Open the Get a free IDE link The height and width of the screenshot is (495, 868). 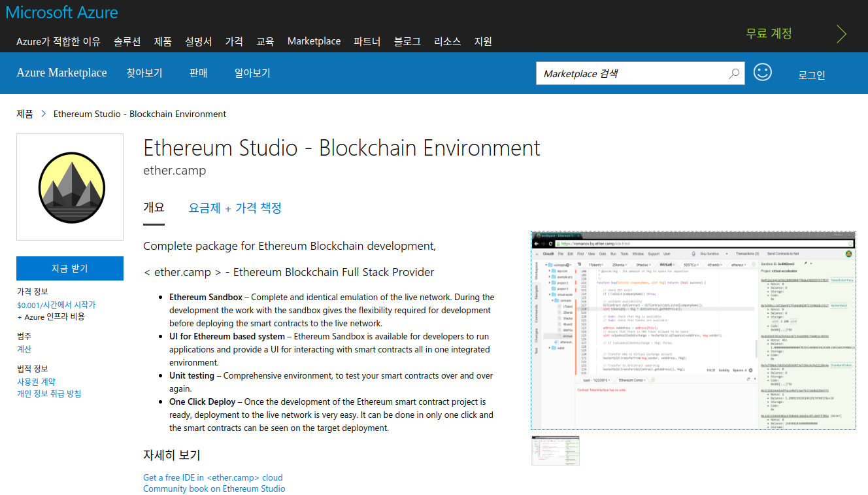(x=212, y=477)
